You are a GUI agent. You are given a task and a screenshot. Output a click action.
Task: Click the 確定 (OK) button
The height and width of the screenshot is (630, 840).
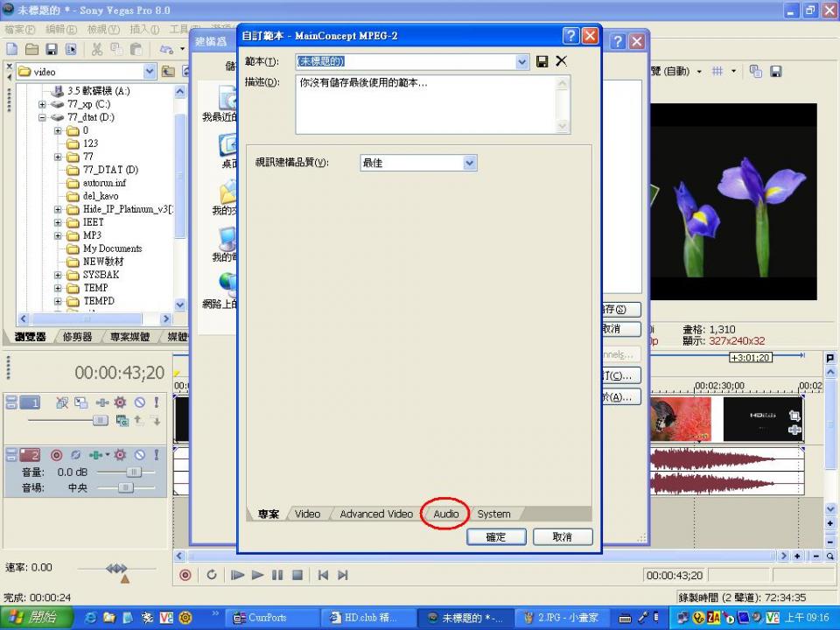[495, 536]
